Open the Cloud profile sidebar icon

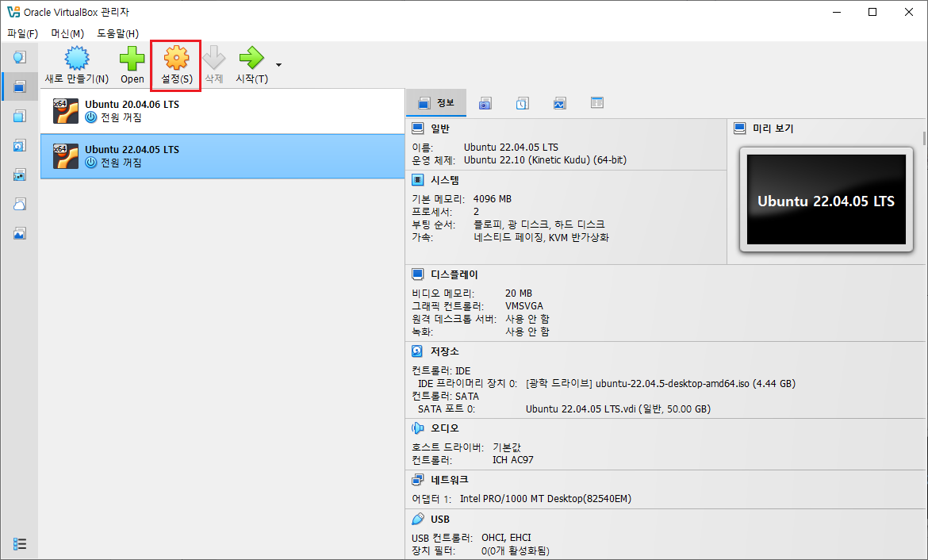click(20, 204)
